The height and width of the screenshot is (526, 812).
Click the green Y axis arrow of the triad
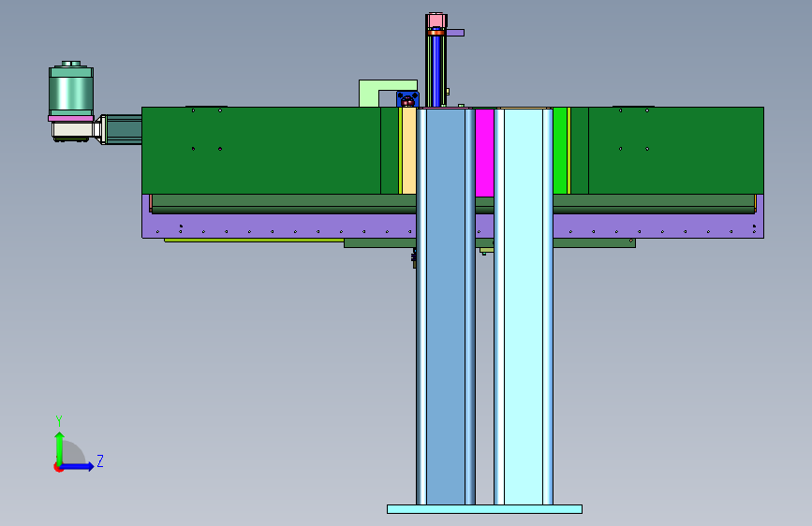pyautogui.click(x=60, y=447)
